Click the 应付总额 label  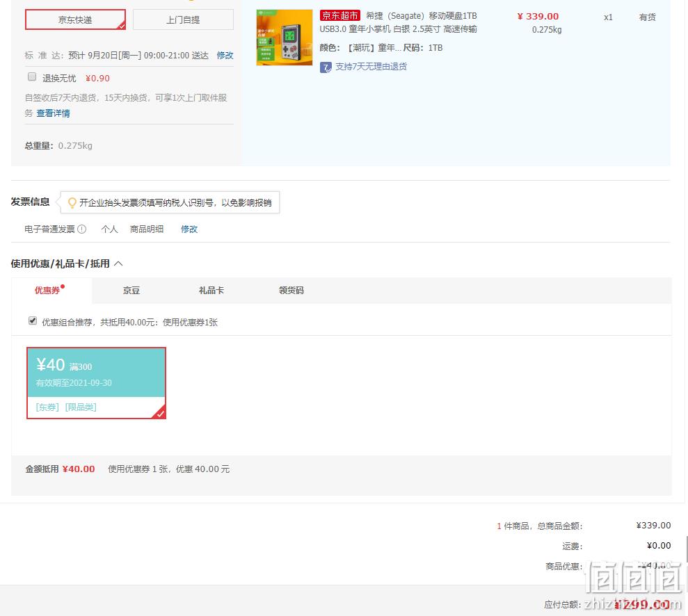pyautogui.click(x=563, y=605)
